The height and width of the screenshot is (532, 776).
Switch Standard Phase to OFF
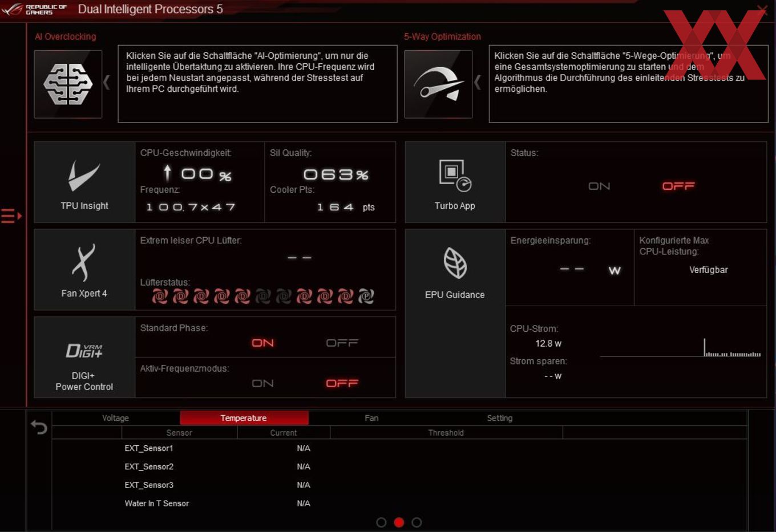point(342,343)
